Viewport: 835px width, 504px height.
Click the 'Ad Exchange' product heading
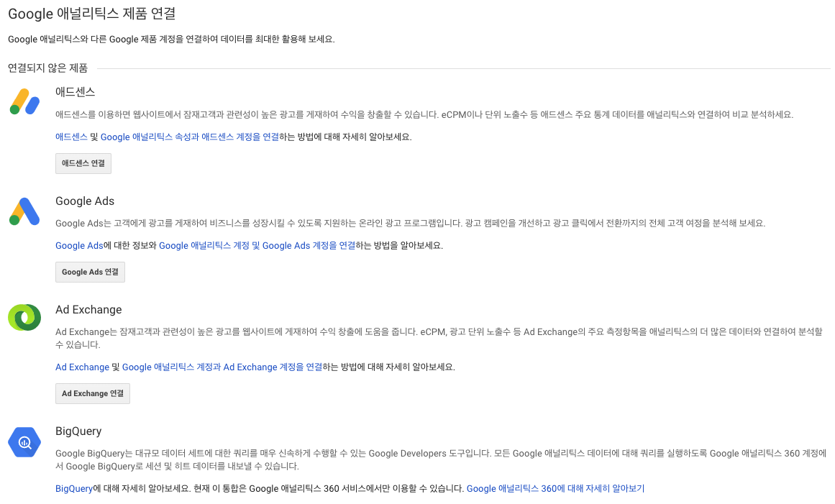[x=88, y=310]
